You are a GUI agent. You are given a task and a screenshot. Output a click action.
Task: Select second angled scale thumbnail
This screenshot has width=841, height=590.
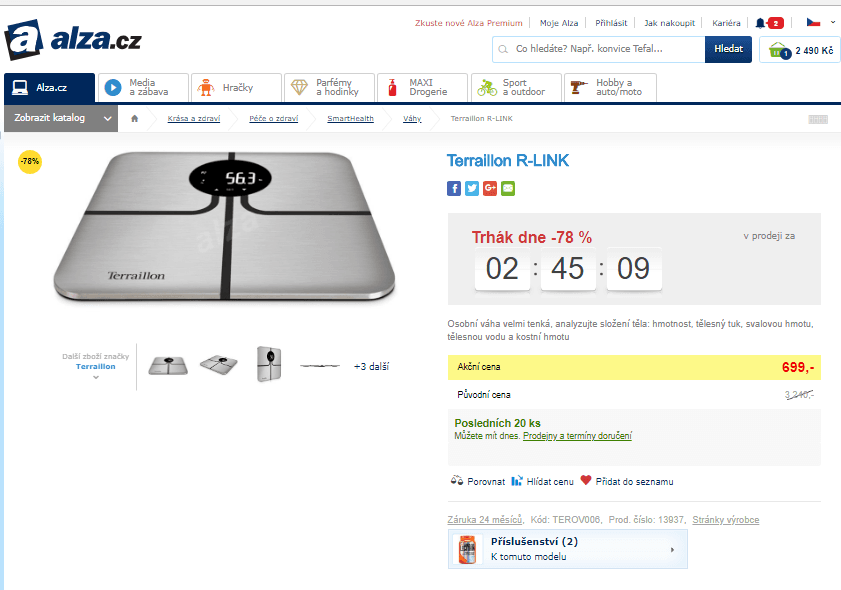[218, 365]
